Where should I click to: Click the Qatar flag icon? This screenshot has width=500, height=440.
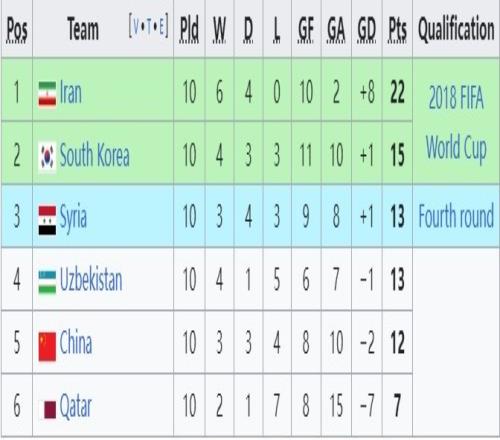[x=50, y=410]
